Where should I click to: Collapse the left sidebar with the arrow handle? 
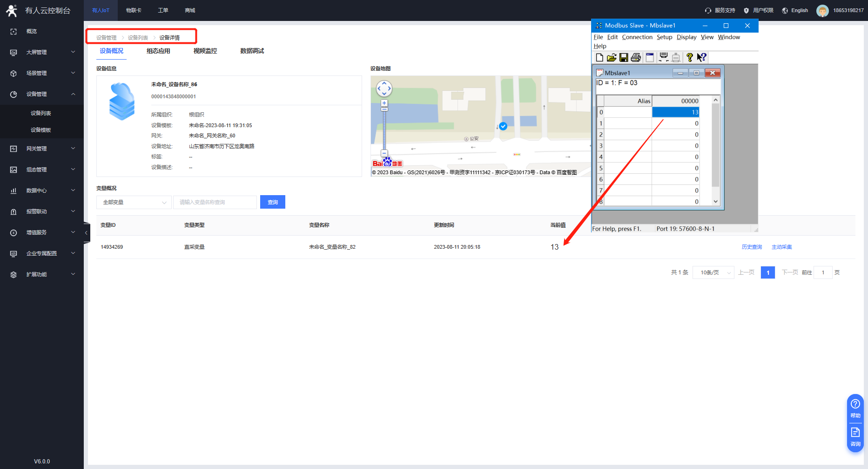(86, 232)
